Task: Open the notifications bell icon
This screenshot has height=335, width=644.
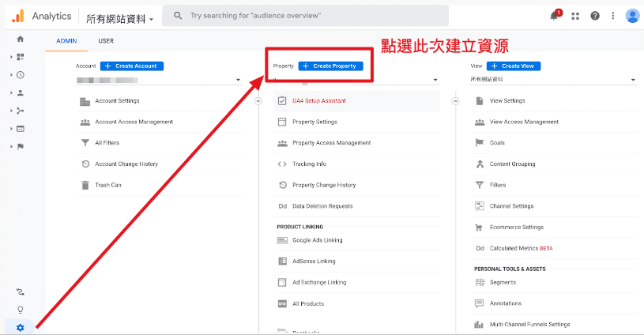Action: [x=555, y=16]
